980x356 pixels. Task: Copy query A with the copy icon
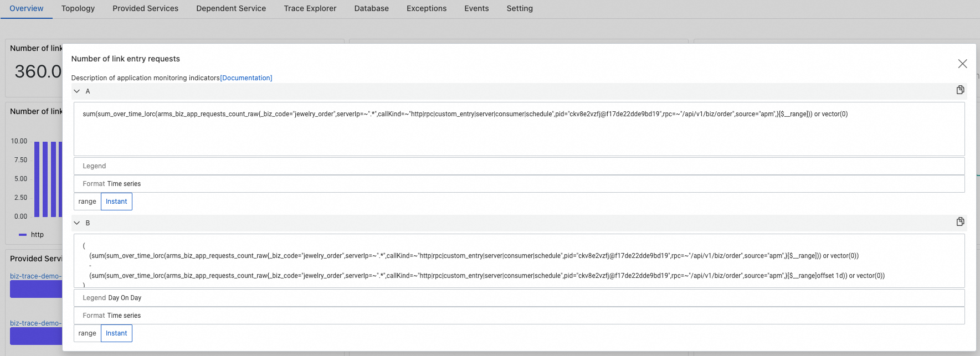(x=960, y=90)
